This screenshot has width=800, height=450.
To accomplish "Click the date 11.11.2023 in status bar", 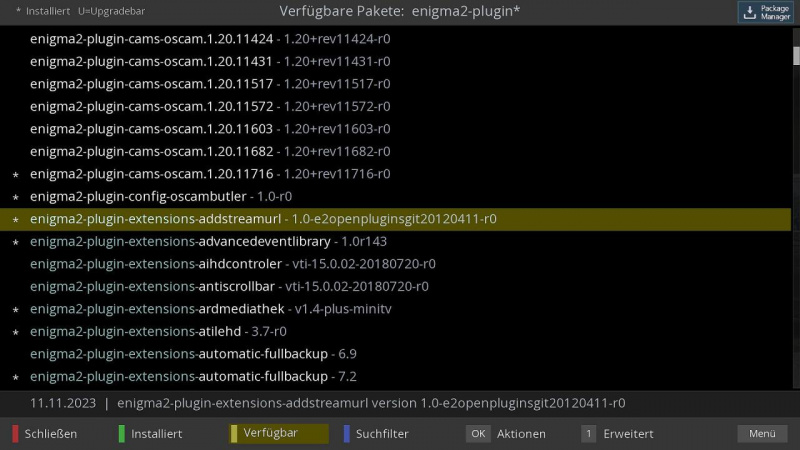I will tap(63, 403).
